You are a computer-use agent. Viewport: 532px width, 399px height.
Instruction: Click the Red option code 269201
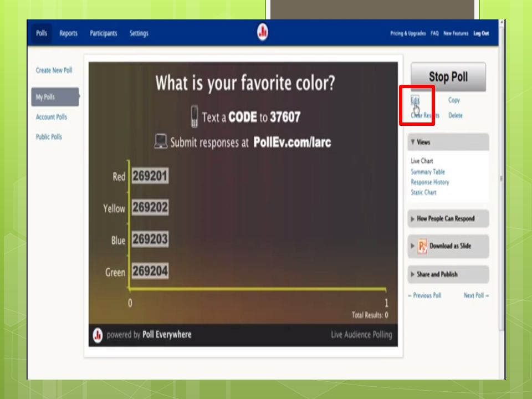(x=150, y=176)
